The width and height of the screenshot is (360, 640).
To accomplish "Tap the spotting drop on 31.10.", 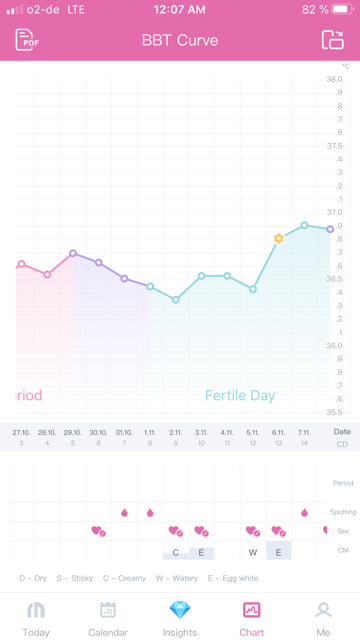I will coord(124,513).
